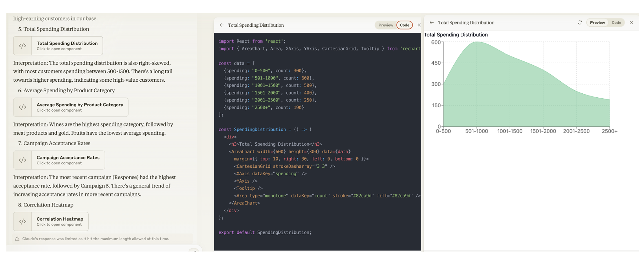Click code icon beside Campaign Acceptance Rates
The image size is (644, 265).
tap(22, 160)
